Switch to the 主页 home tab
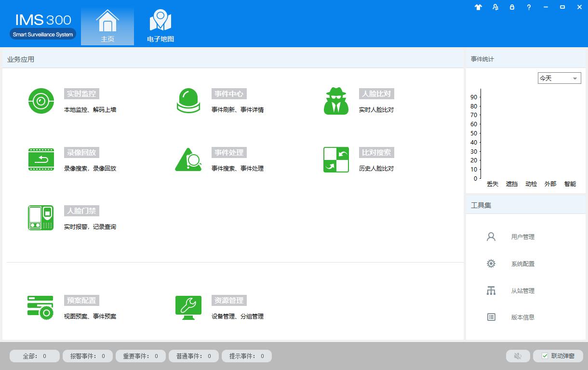 pos(107,27)
